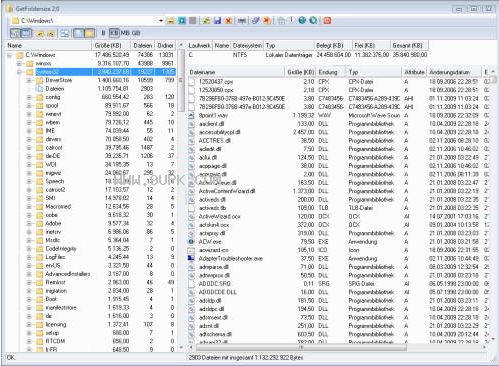Select file ActiveContentWizard.dll
Viewport: 499px width, 366px height.
tap(227, 191)
